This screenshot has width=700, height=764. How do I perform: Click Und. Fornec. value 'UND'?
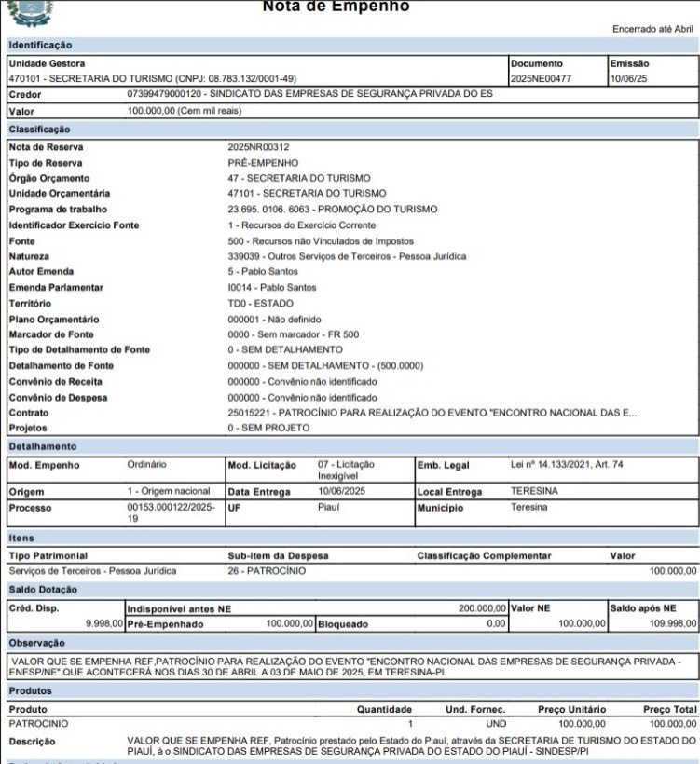[496, 724]
